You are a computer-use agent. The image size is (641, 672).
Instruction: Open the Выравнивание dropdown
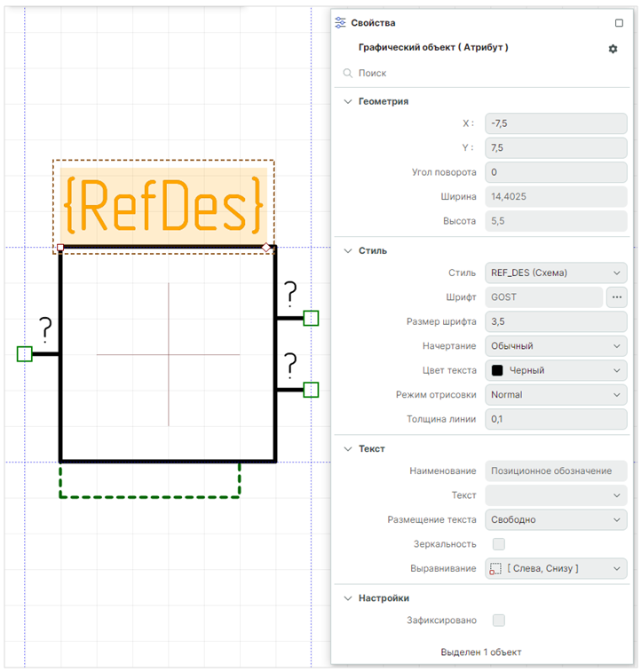coord(556,569)
